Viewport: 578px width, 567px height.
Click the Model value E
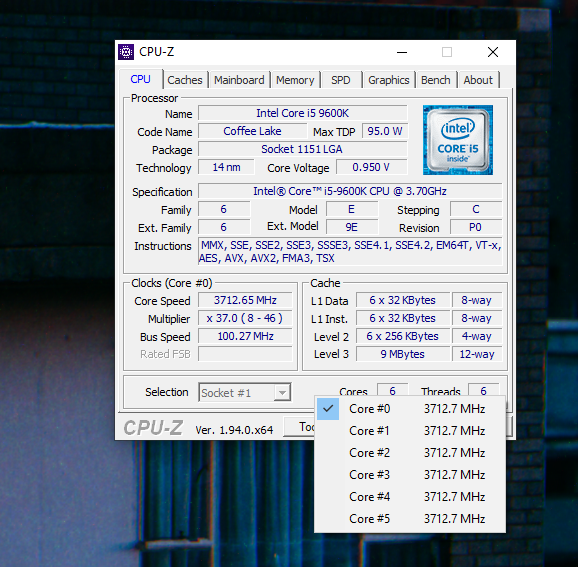click(x=352, y=209)
